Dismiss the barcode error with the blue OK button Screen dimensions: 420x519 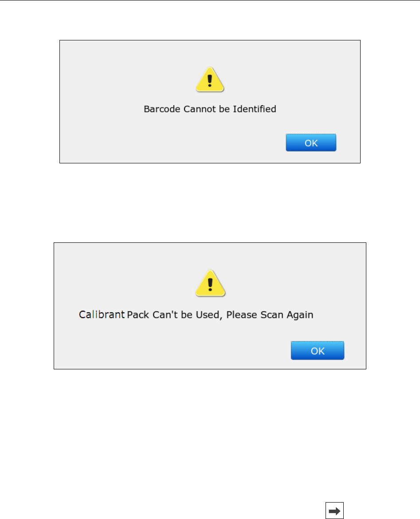click(x=311, y=143)
